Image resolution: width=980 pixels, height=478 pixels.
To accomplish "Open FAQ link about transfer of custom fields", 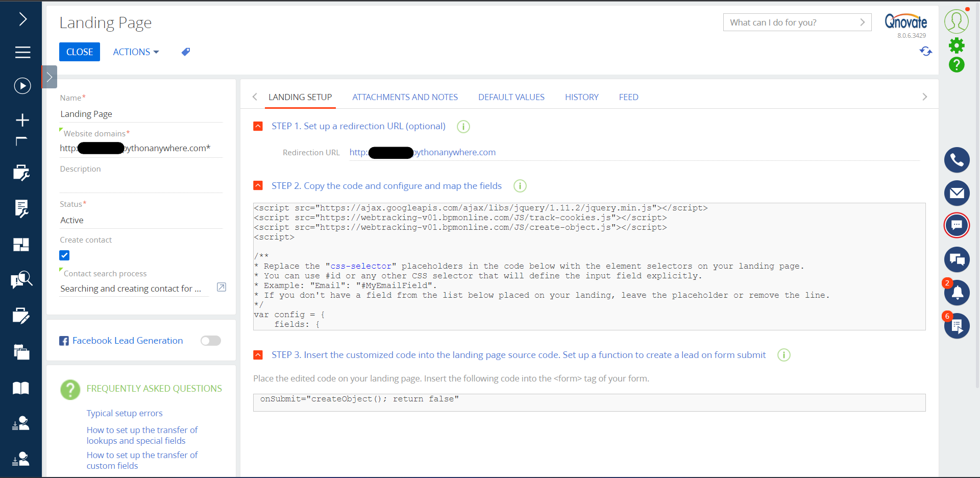I will [142, 461].
